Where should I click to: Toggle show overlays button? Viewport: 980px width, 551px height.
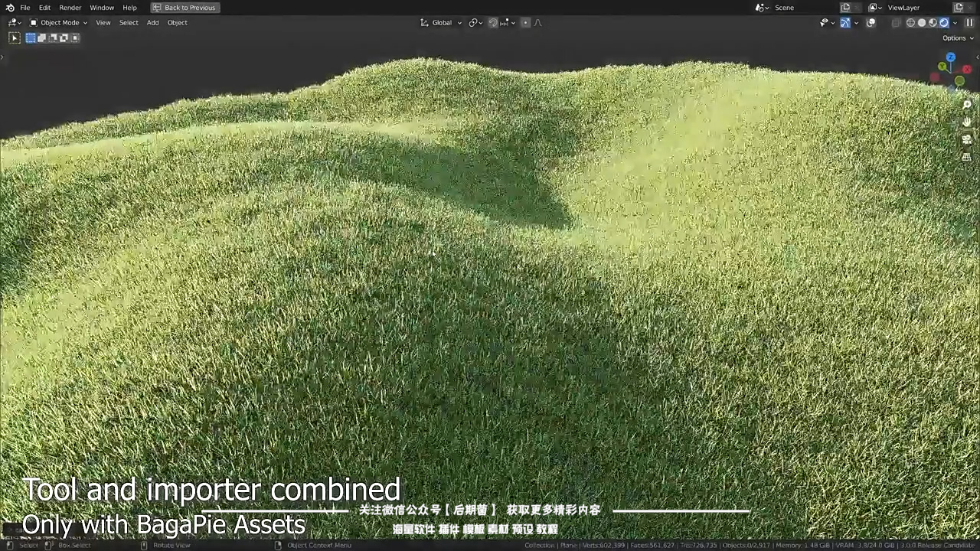click(871, 23)
